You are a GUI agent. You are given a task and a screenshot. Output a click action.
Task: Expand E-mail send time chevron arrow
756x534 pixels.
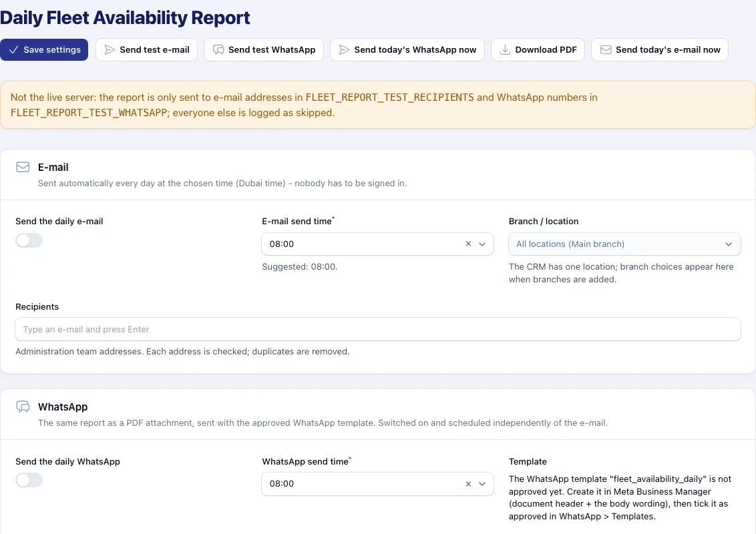[x=482, y=244]
